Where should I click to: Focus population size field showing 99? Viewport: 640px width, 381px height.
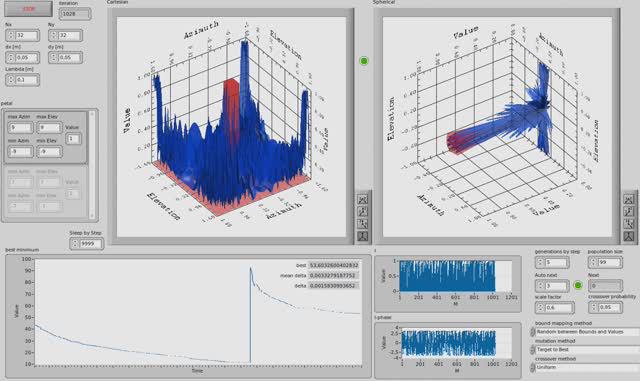(610, 263)
